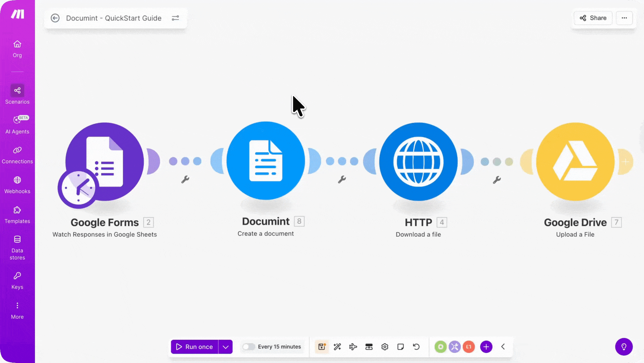Open the purple tools icon
This screenshot has height=363, width=644.
click(x=454, y=347)
